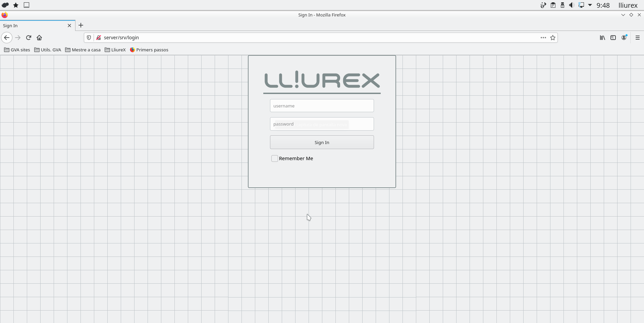Screen dimensions: 644x323
Task: Open the Firefox account icon
Action: coord(624,38)
